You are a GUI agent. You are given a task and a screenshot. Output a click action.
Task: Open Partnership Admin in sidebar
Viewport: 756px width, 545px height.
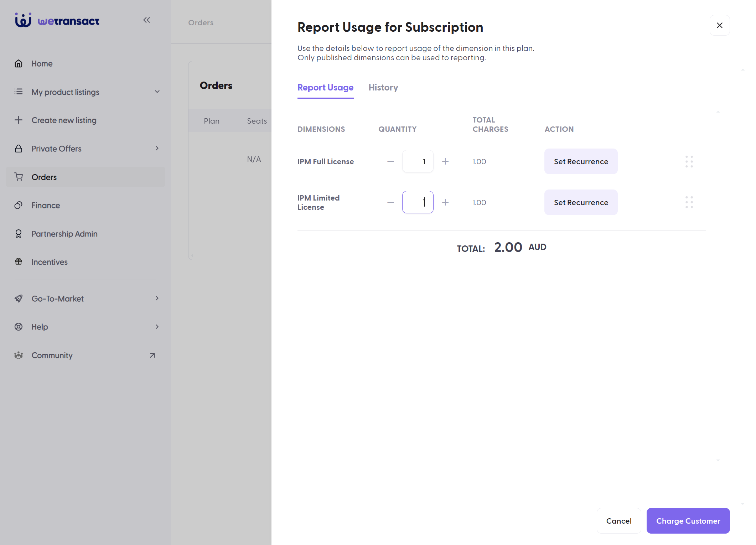click(86, 234)
